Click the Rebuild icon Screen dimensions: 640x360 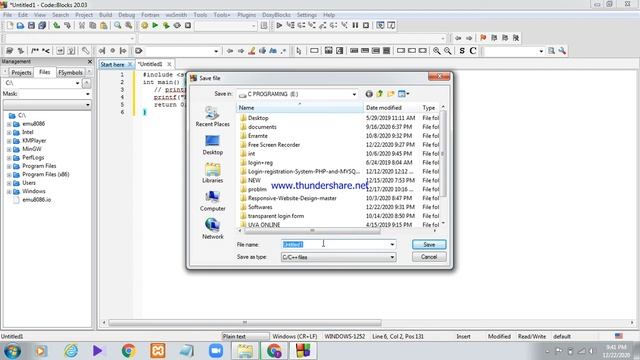click(177, 26)
